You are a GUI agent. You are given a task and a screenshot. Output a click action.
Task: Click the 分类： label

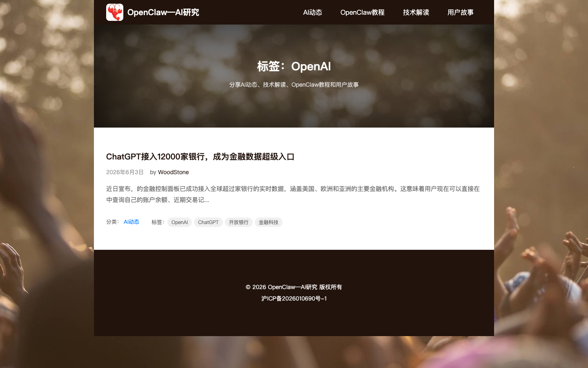coord(113,222)
